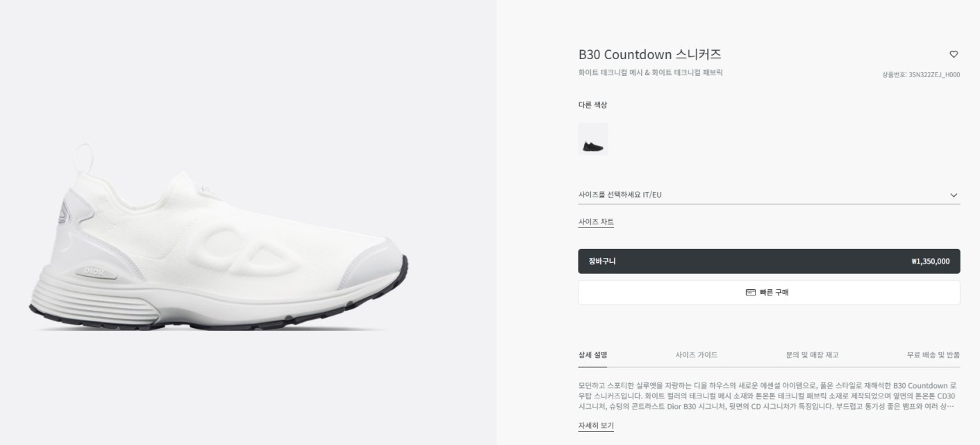The height and width of the screenshot is (445, 980).
Task: Select the 문의 및 매장 재고 tab
Action: [x=812, y=355]
